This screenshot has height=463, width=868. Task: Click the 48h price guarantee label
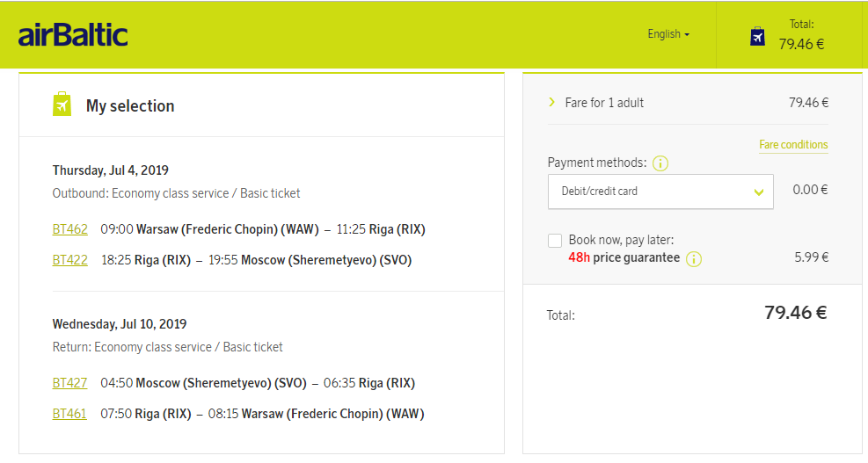point(624,257)
